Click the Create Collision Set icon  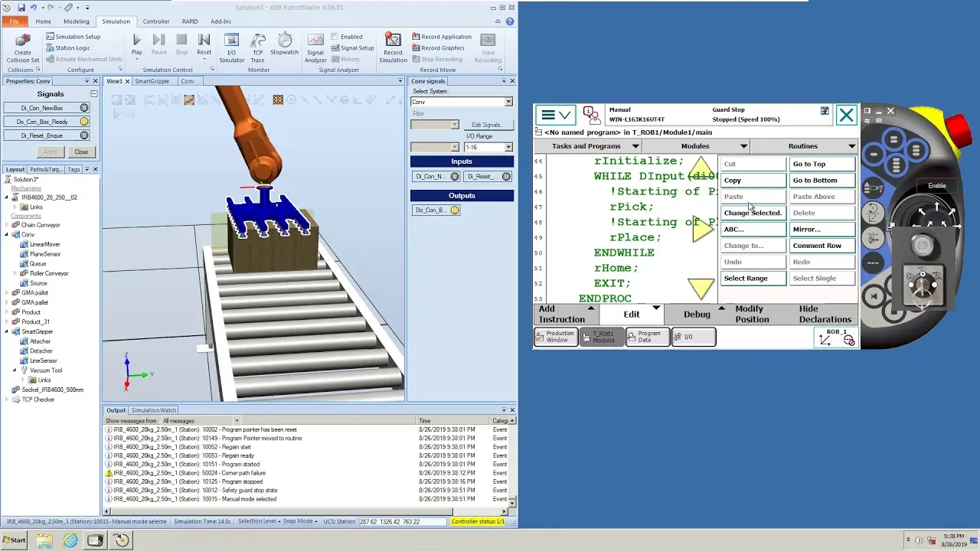click(23, 47)
